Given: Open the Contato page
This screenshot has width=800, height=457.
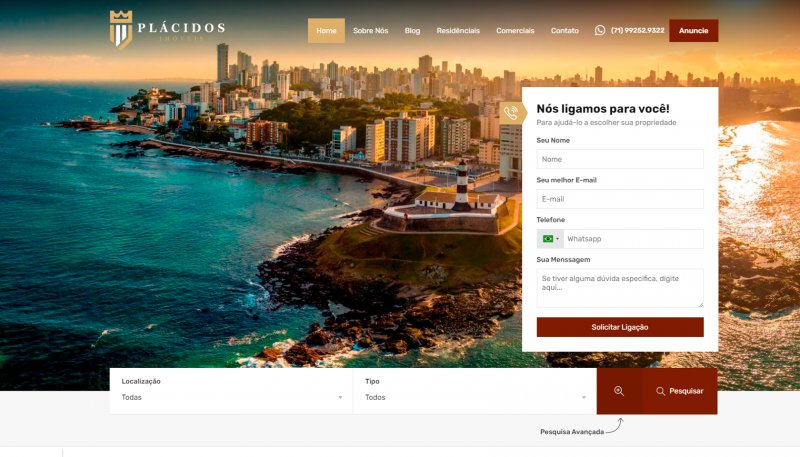Looking at the screenshot, I should click(564, 30).
